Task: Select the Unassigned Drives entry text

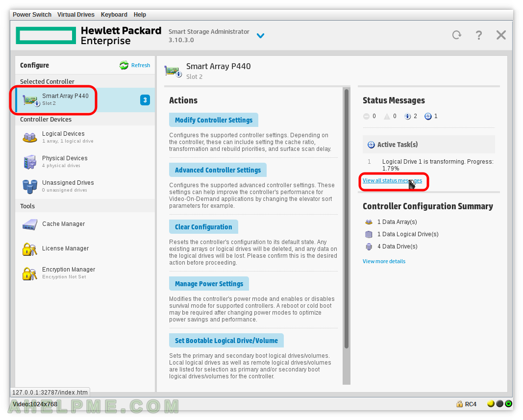Action: 68,183
